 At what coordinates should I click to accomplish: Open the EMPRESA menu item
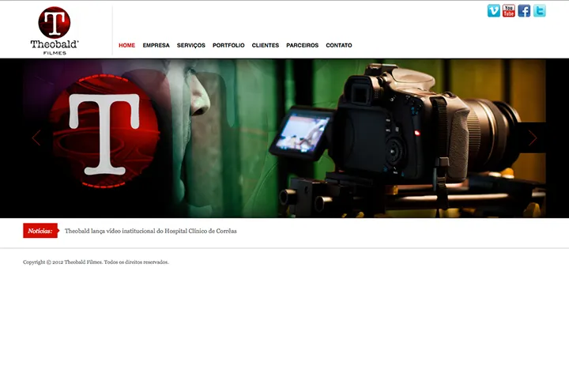point(156,45)
